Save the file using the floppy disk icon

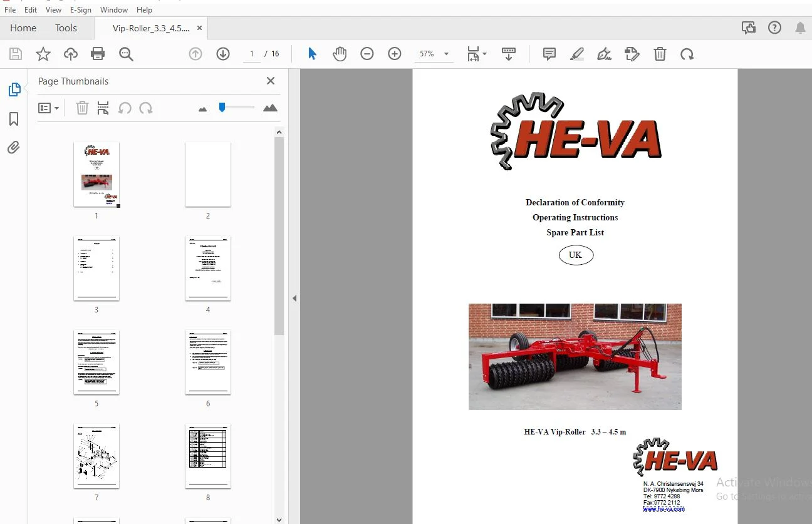pyautogui.click(x=16, y=54)
